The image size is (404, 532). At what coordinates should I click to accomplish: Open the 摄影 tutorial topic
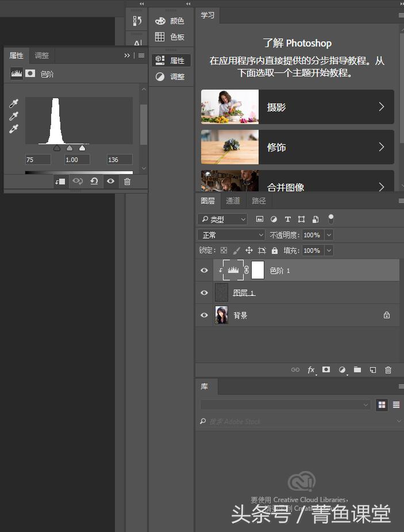click(x=297, y=107)
